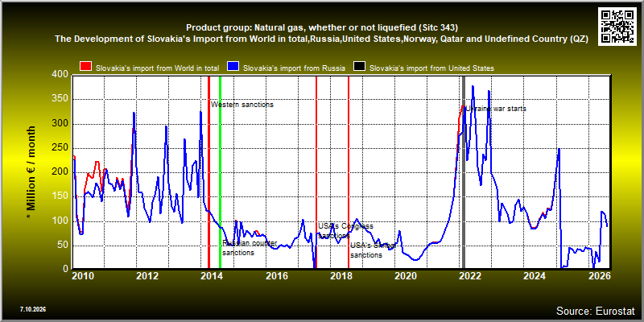Viewport: 644px width, 322px height.
Task: Click the chart title "Product group: Natural gas"
Action: pos(322,28)
